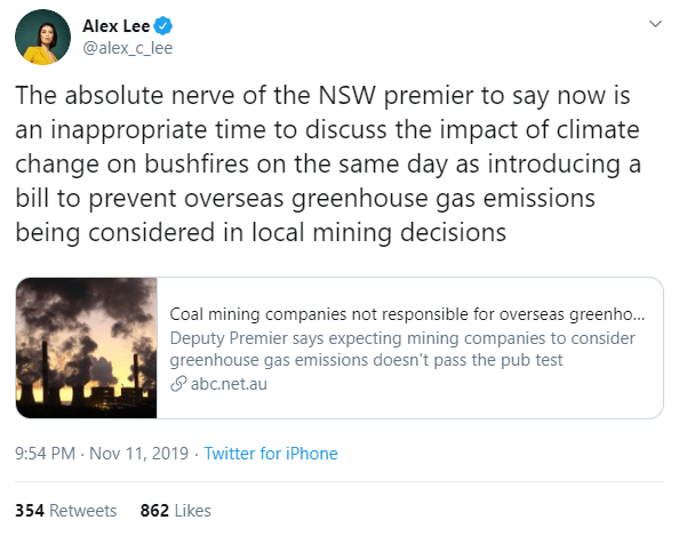Click the Nov 11, 2019 date
679x536 pixels.
click(138, 454)
